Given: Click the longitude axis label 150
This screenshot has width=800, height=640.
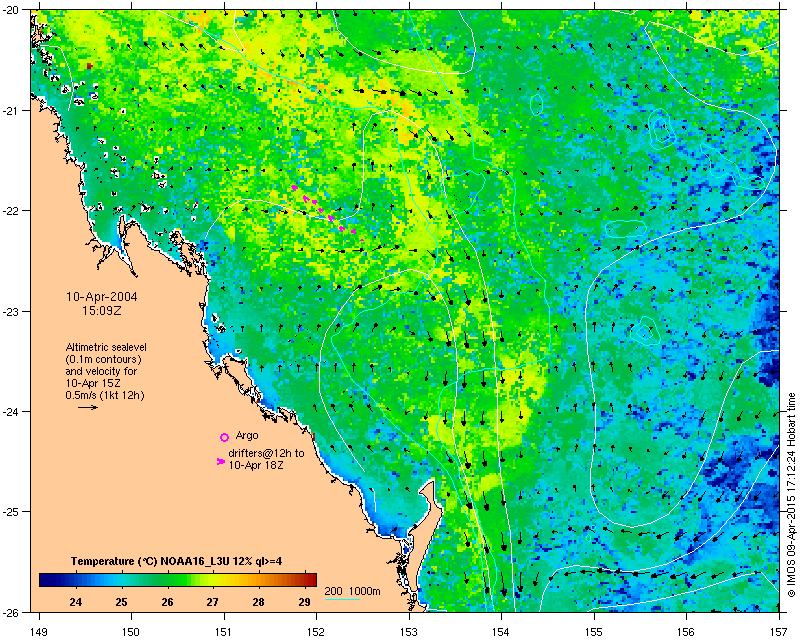Looking at the screenshot, I should [x=131, y=632].
